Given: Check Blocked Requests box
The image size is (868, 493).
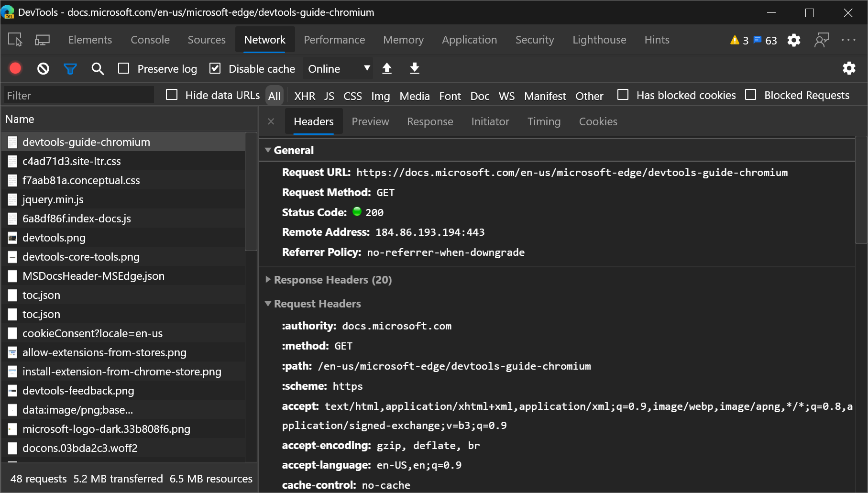Looking at the screenshot, I should 751,95.
